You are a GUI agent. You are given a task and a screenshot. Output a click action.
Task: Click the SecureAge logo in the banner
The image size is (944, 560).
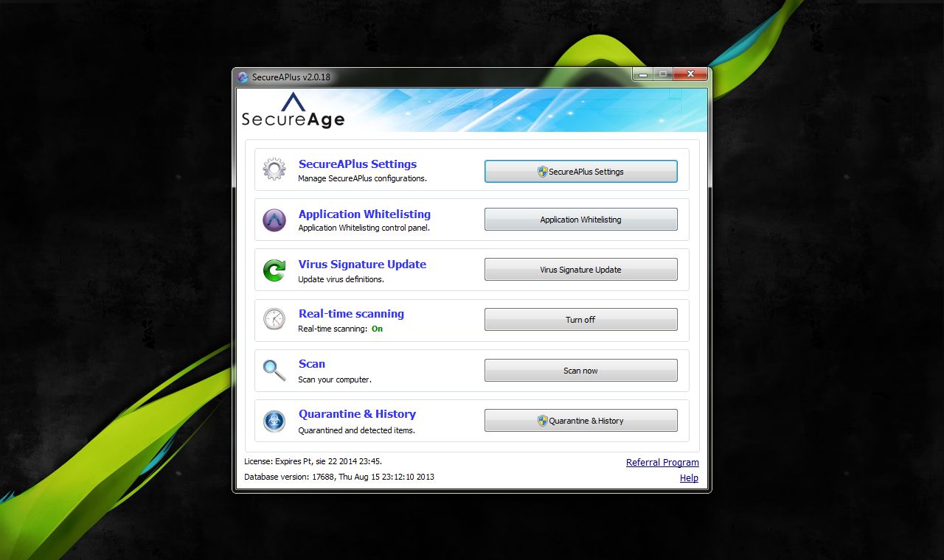(293, 111)
